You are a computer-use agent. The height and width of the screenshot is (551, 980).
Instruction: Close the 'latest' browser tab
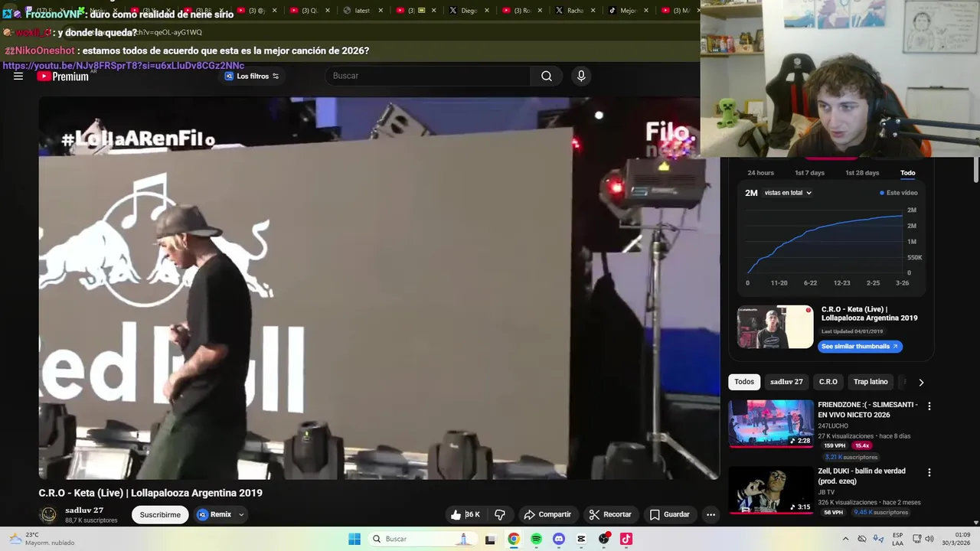coord(381,11)
